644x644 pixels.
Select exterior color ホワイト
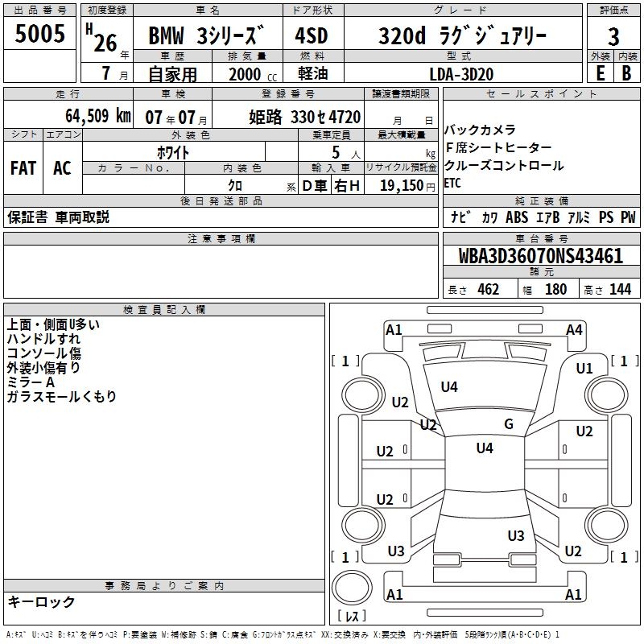point(173,152)
